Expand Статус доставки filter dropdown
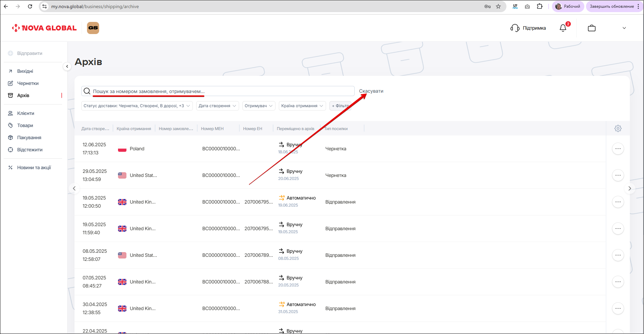This screenshot has height=334, width=644. click(x=137, y=106)
